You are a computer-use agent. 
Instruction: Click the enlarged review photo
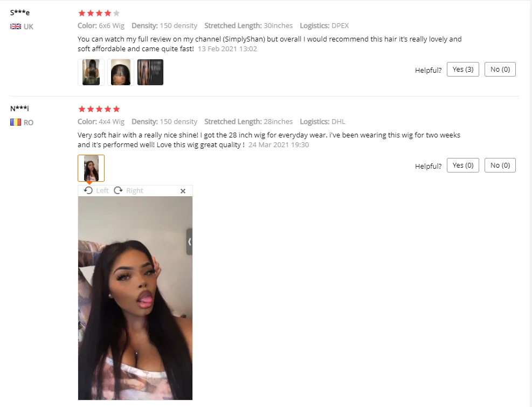135,298
